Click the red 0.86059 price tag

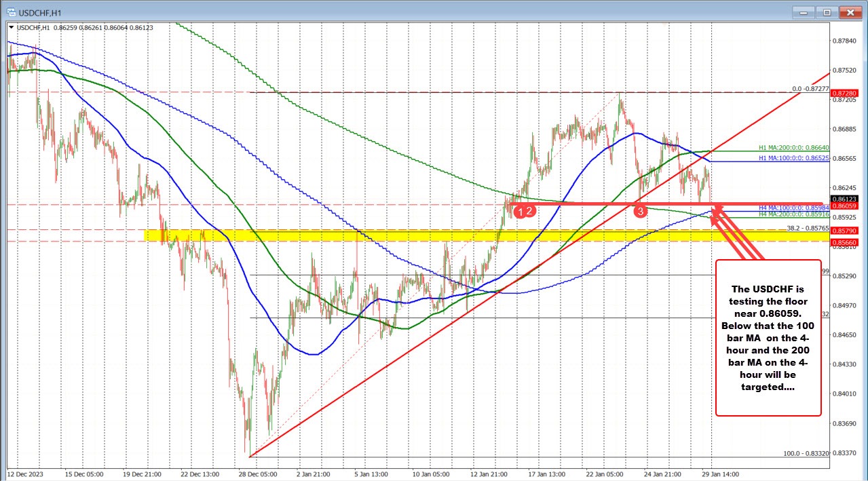point(846,205)
